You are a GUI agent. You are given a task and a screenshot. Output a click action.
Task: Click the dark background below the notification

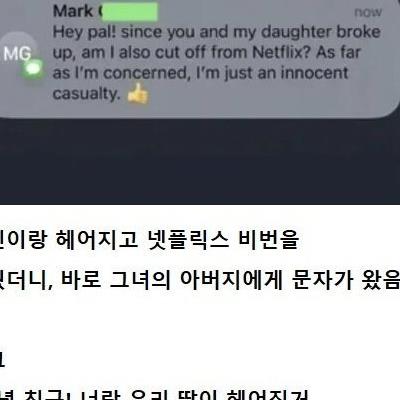(200, 162)
